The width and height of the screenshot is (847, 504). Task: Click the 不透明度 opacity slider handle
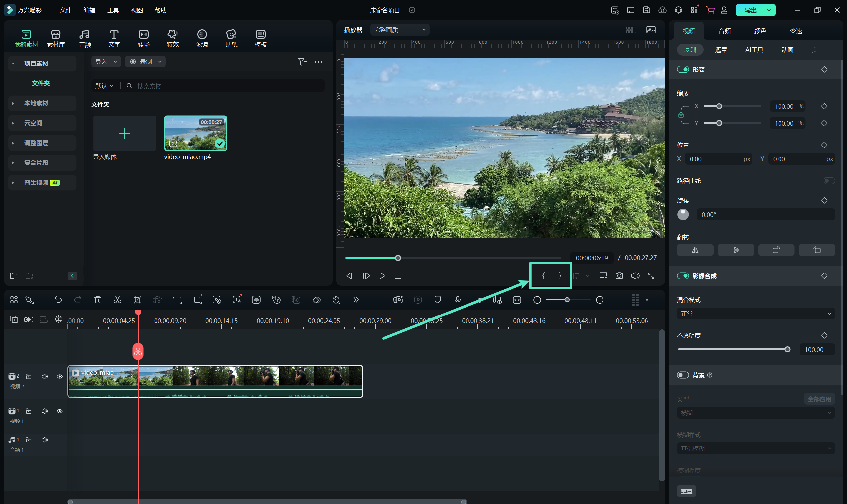787,349
